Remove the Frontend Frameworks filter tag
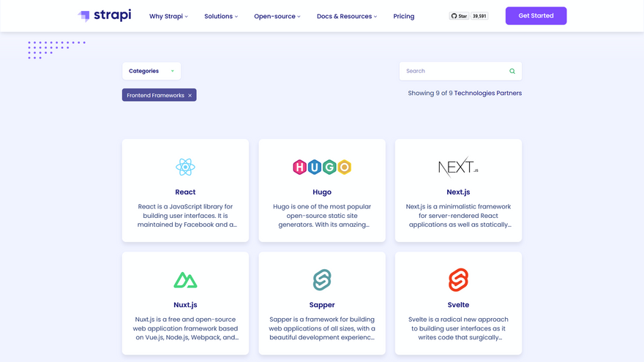Image resolution: width=644 pixels, height=362 pixels. [x=190, y=95]
